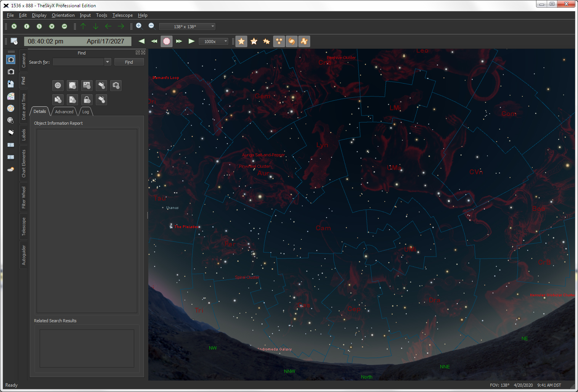The width and height of the screenshot is (578, 392).
Task: Toggle the nebula display button
Action: [x=304, y=41]
